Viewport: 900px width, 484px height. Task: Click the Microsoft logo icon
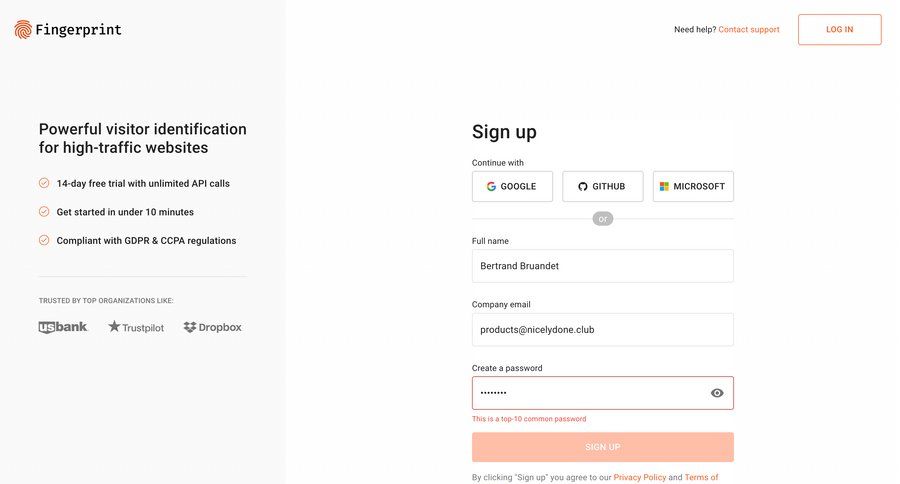[x=664, y=187]
